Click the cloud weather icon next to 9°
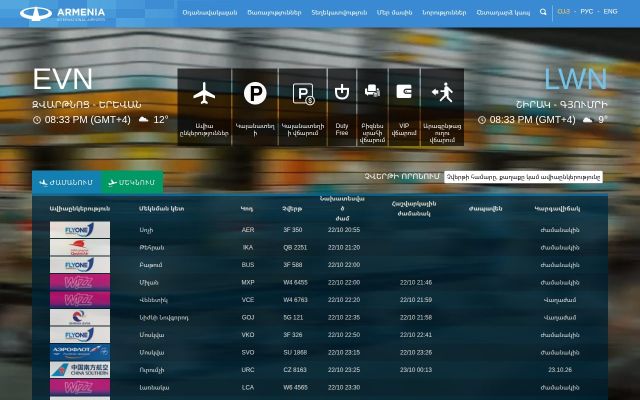Screen dimensions: 640x400 coord(587,120)
